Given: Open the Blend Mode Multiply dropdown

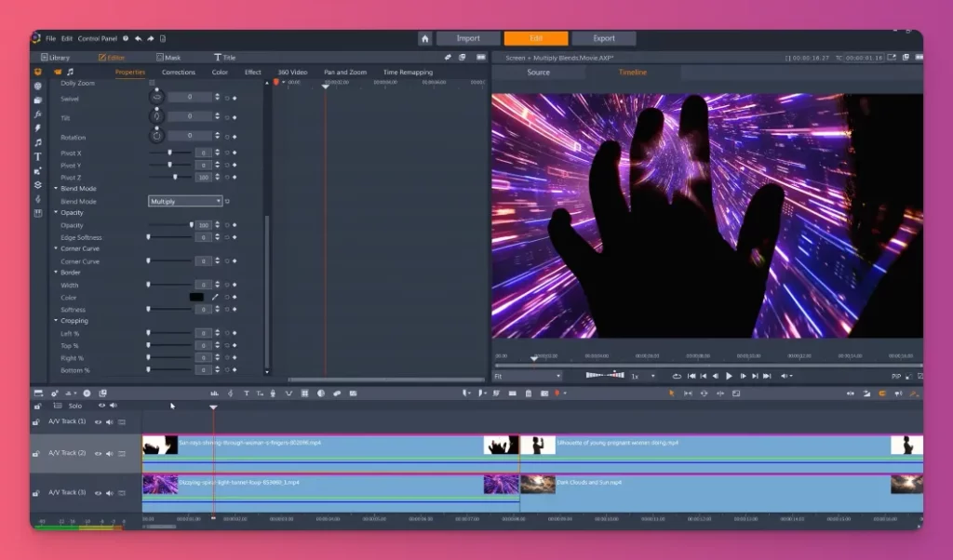Looking at the screenshot, I should 183,201.
